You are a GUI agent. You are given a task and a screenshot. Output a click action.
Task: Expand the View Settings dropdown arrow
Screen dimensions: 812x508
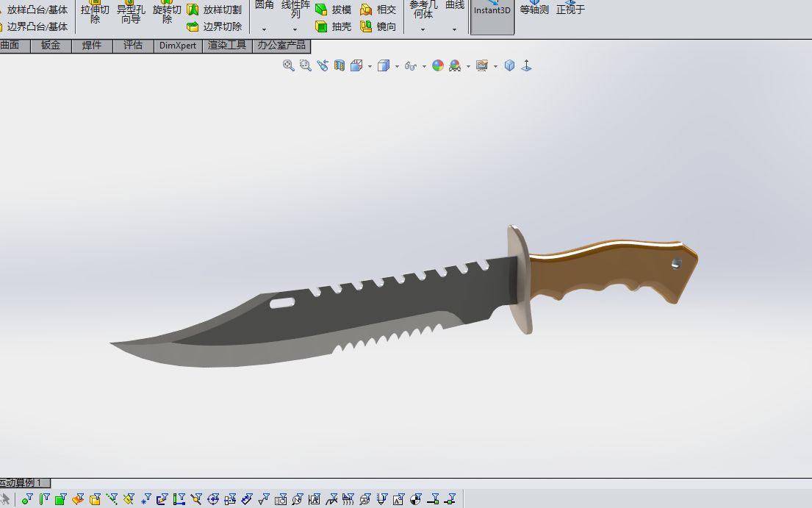pos(495,66)
